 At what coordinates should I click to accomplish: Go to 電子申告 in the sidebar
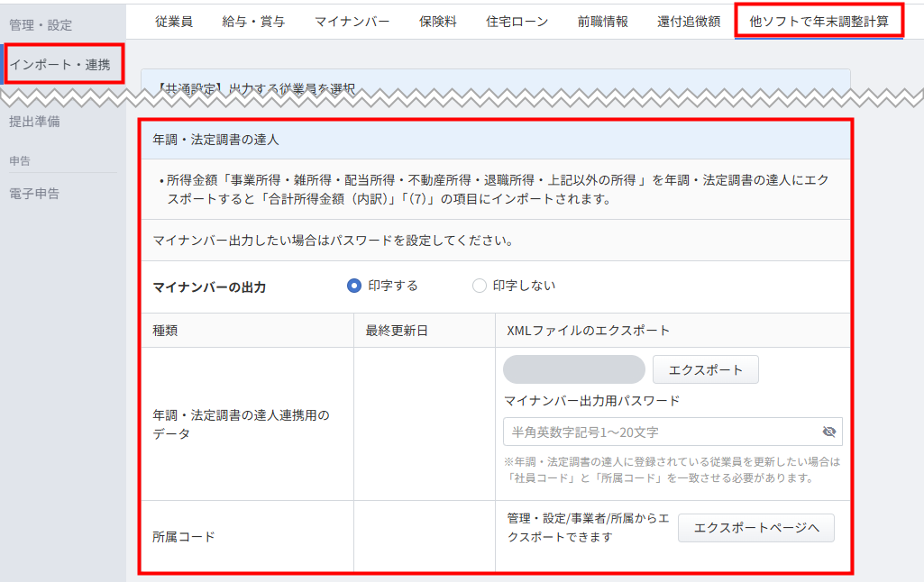click(34, 193)
